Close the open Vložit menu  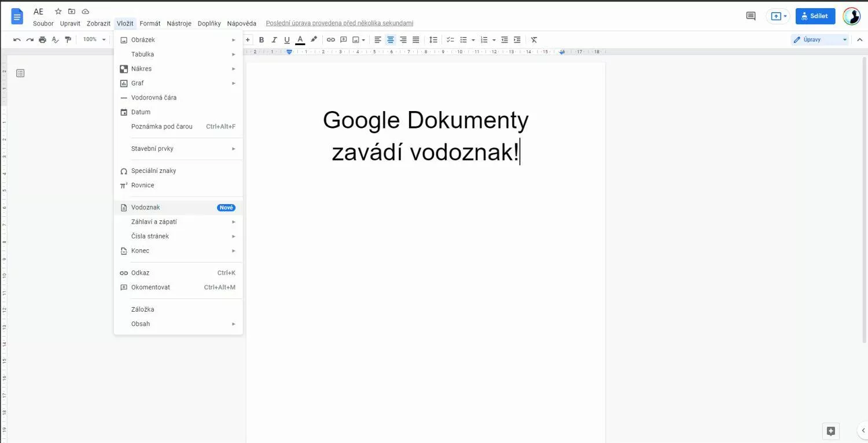[x=125, y=24]
